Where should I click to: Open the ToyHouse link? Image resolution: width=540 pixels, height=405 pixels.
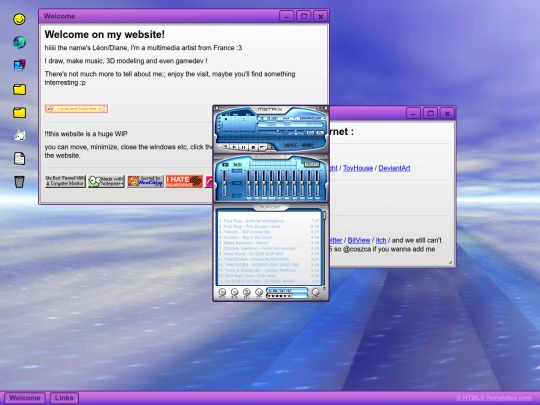358,168
